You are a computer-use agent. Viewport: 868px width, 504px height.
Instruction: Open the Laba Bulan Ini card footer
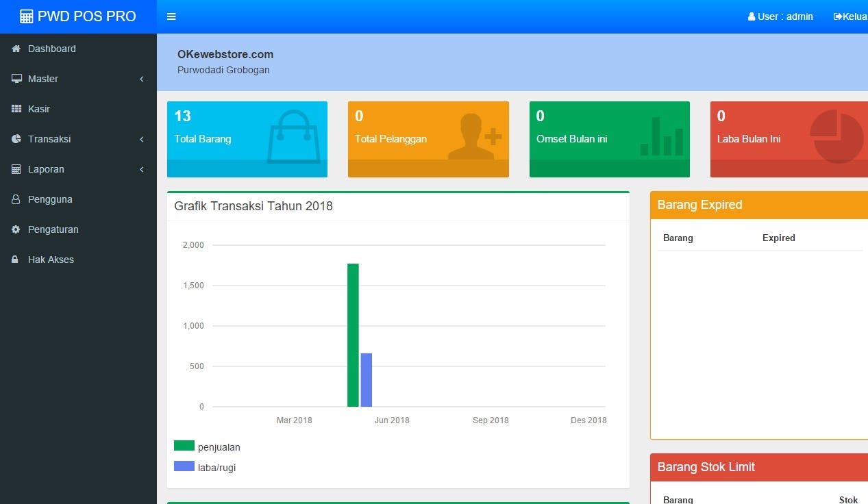click(x=789, y=168)
